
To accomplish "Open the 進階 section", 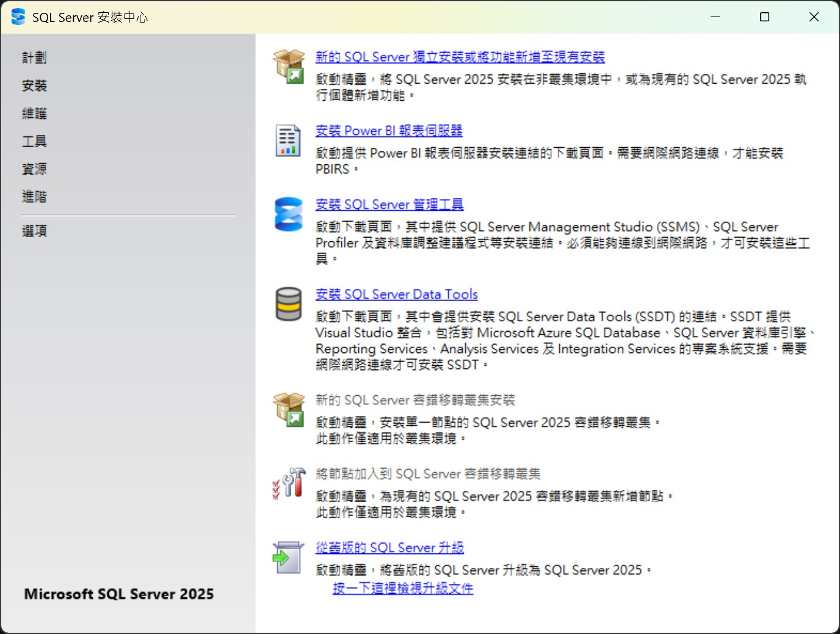I will point(34,197).
